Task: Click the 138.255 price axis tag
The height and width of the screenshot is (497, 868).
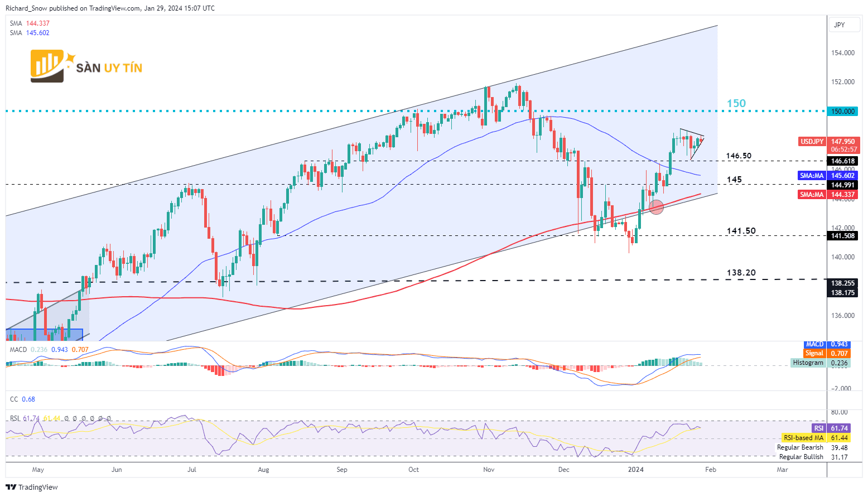Action: pyautogui.click(x=843, y=283)
